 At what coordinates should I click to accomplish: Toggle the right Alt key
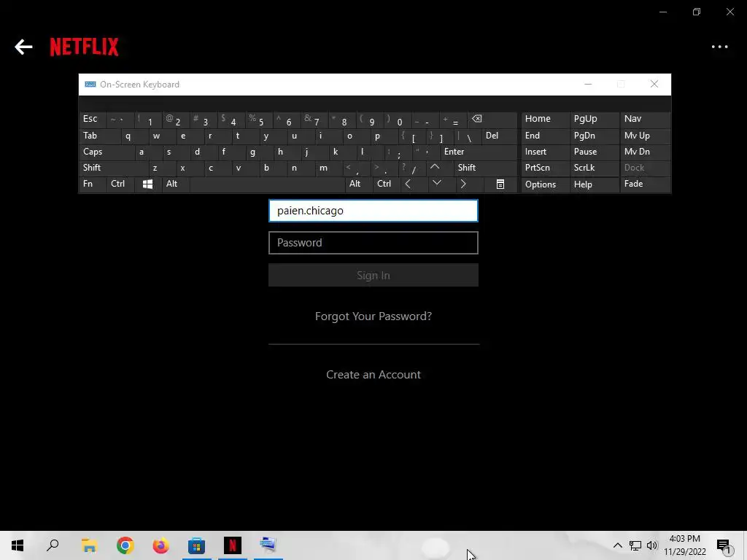coord(359,184)
